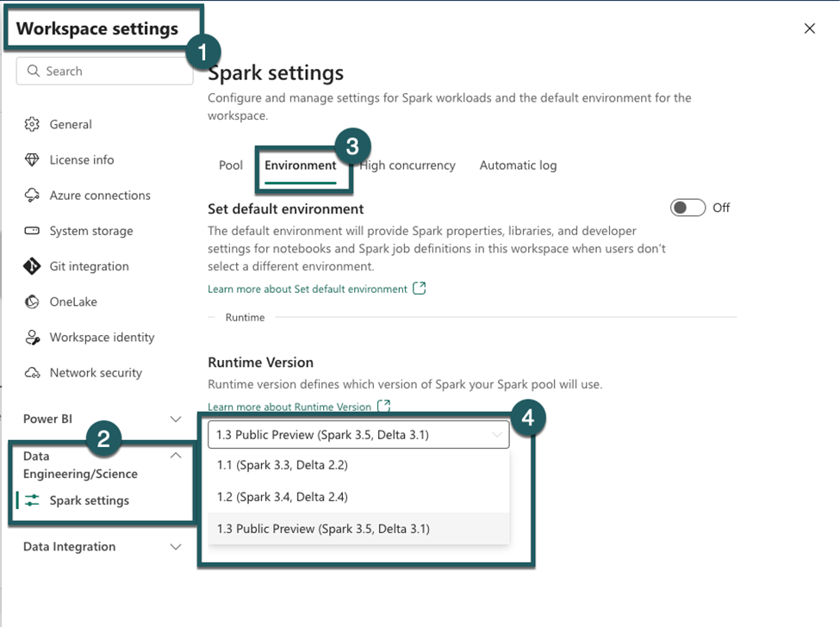Image resolution: width=840 pixels, height=627 pixels.
Task: Go to the Automatic log tab
Action: pos(518,165)
